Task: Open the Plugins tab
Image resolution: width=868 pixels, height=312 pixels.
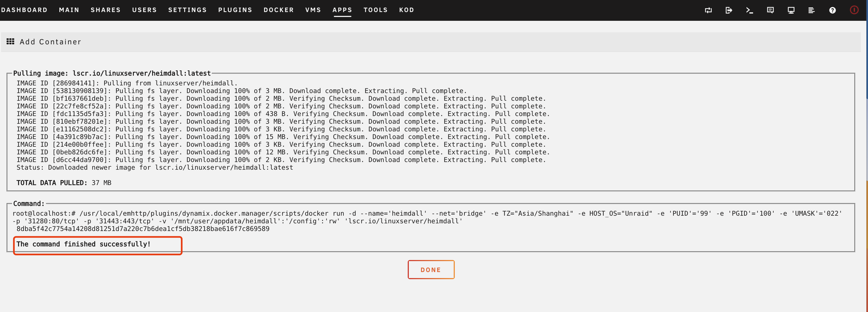Action: click(x=235, y=10)
